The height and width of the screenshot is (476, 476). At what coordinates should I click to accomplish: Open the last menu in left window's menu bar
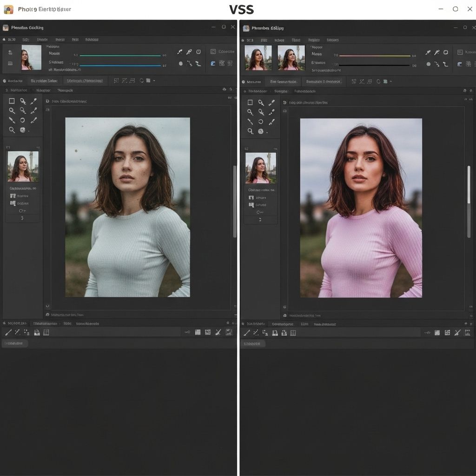pos(92,40)
